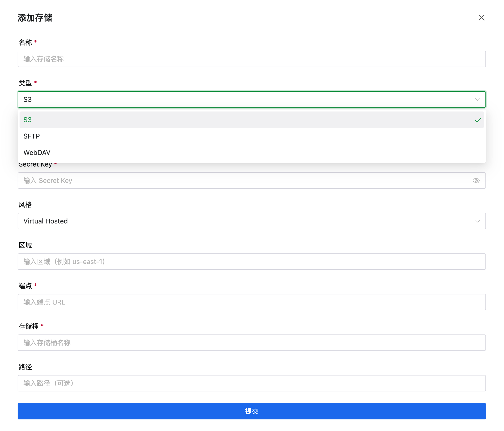The width and height of the screenshot is (504, 431).
Task: Click the 存储桶 bucket name field
Action: [x=252, y=343]
